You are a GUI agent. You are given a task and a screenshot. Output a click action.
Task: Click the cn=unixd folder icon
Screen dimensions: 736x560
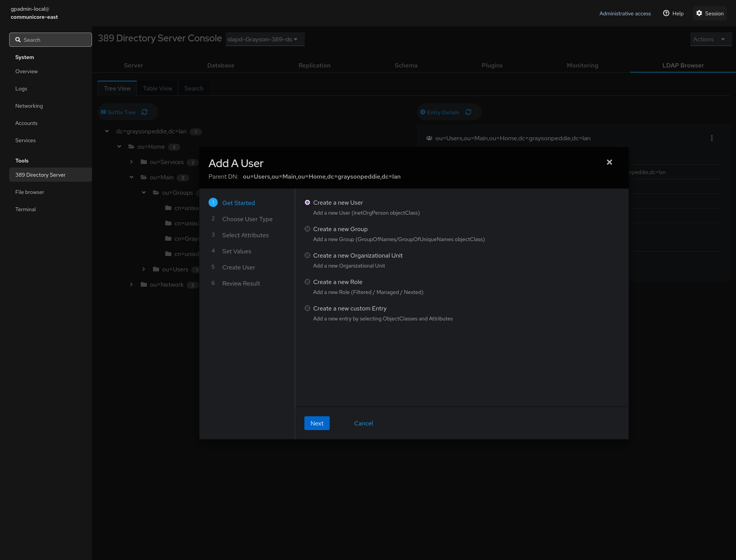(168, 254)
